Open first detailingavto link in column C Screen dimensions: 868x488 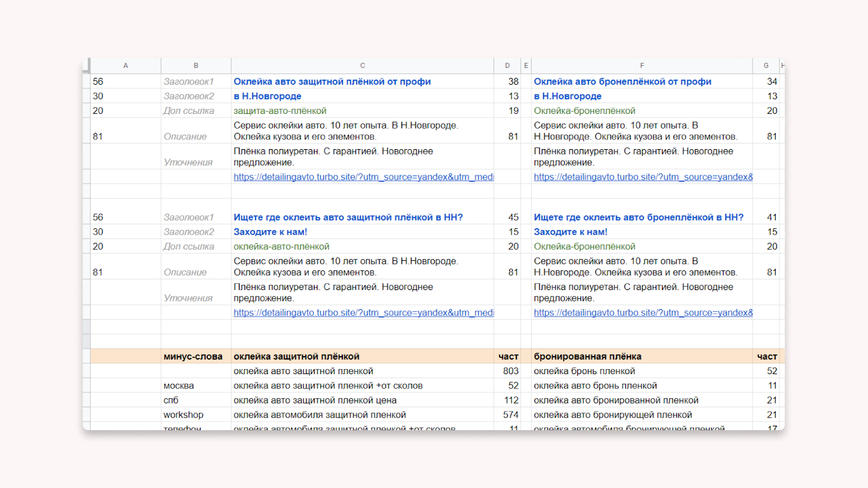(x=363, y=177)
